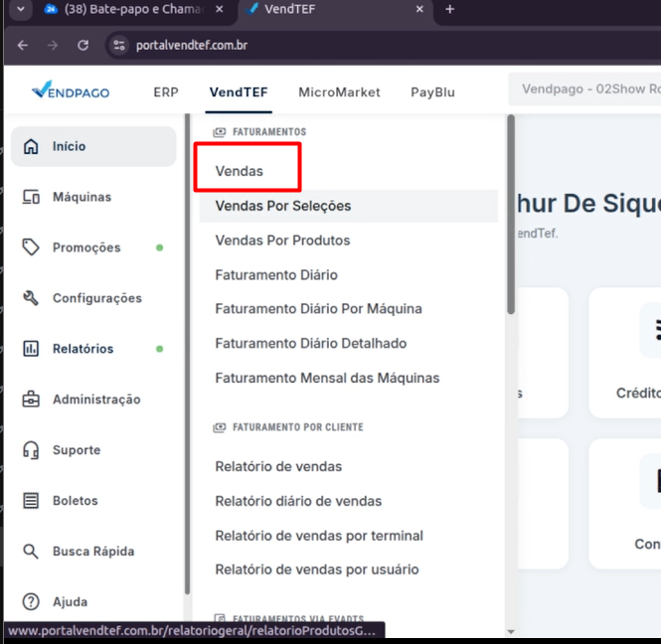Open the MicroMarket top menu
The height and width of the screenshot is (644, 661).
point(339,91)
